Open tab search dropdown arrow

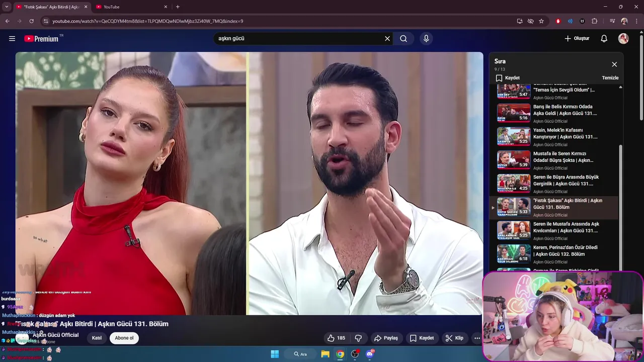click(7, 7)
